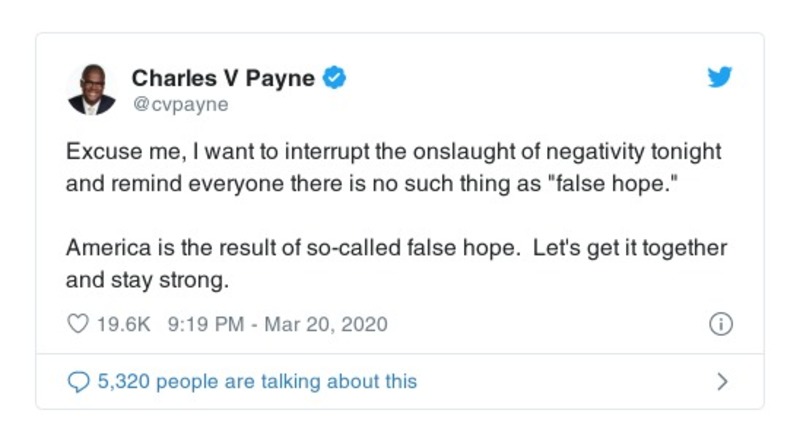
Task: Click the "Excuse me, I want to interrupt" line
Action: tap(200, 153)
